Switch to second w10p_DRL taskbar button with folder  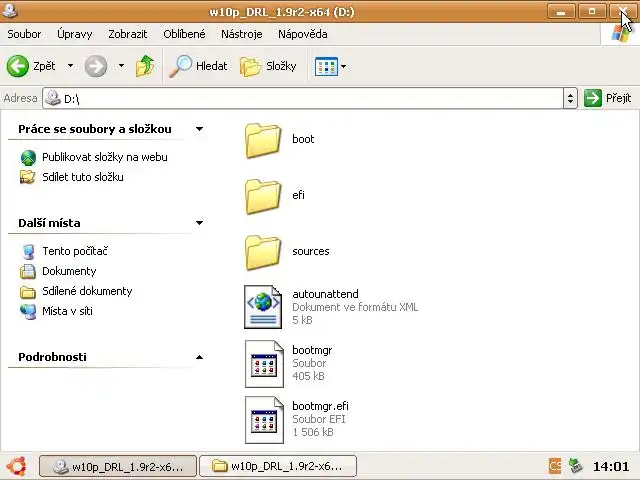pyautogui.click(x=278, y=466)
